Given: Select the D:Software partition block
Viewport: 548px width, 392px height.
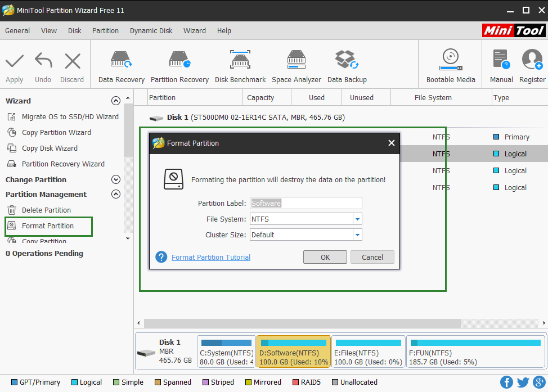Looking at the screenshot, I should (x=294, y=352).
